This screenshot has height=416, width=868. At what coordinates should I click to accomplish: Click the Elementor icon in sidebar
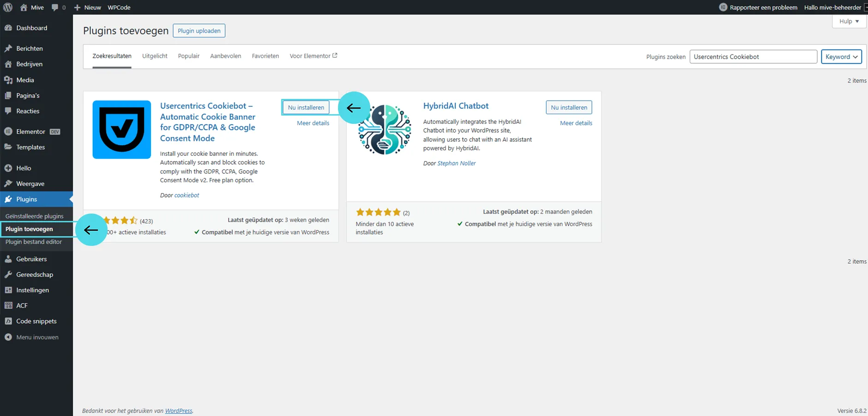click(x=8, y=132)
